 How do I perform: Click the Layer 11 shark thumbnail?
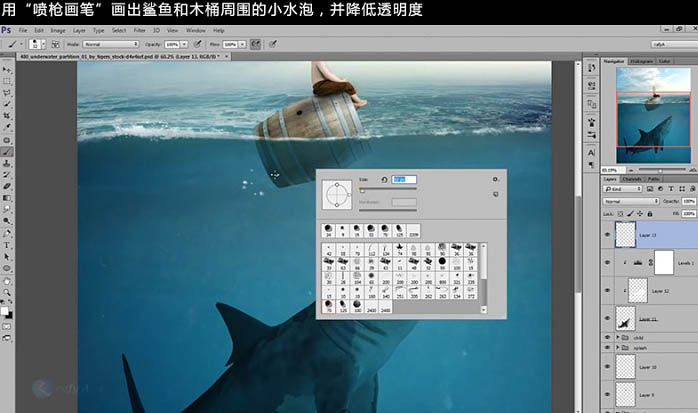click(625, 318)
